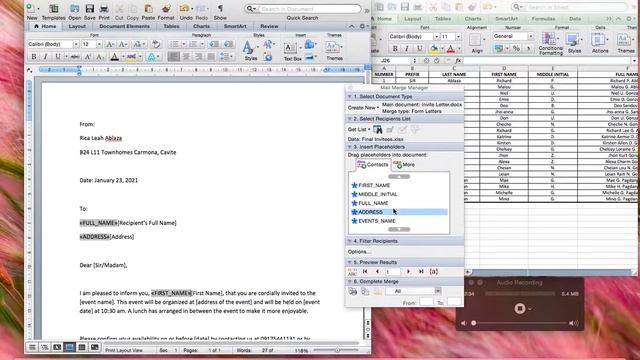Click Options... under Filter Recipients
The image size is (640, 360).
359,251
